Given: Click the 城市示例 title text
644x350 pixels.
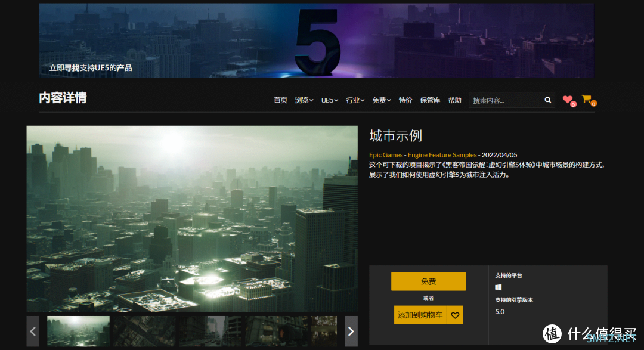Looking at the screenshot, I should (x=395, y=135).
